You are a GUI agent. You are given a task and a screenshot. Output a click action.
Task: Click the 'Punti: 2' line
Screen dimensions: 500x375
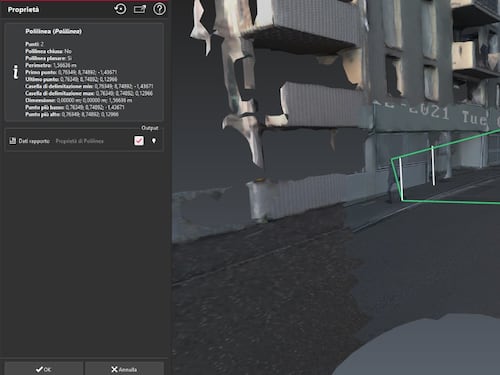click(x=34, y=44)
